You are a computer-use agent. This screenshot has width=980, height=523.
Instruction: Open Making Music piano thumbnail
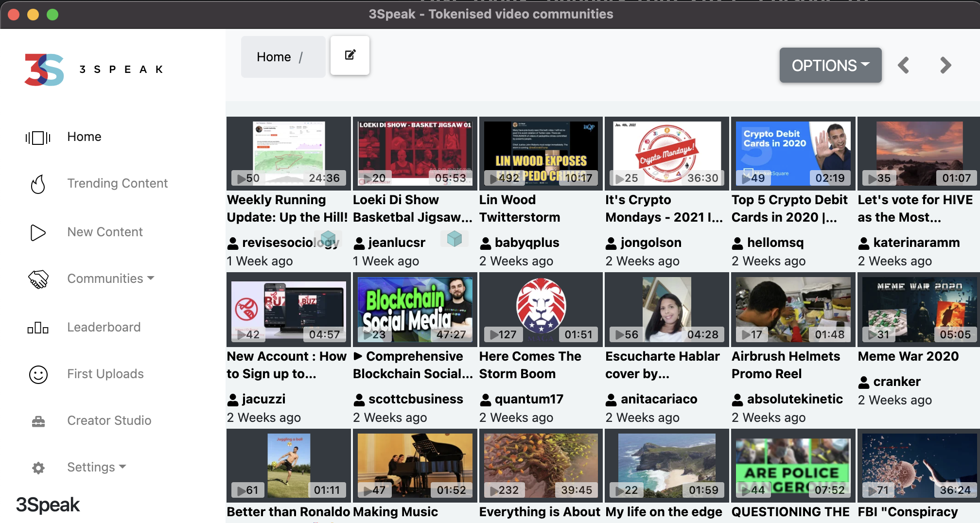(415, 466)
